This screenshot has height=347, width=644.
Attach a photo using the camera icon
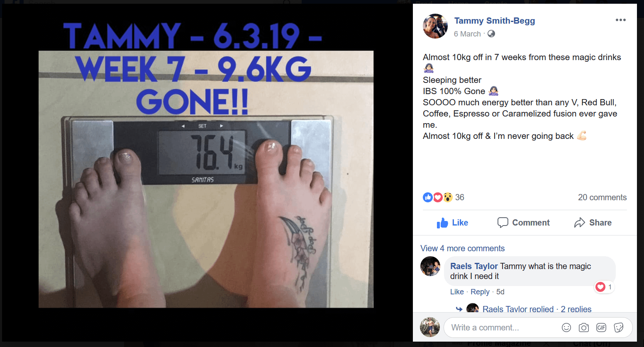(x=583, y=328)
